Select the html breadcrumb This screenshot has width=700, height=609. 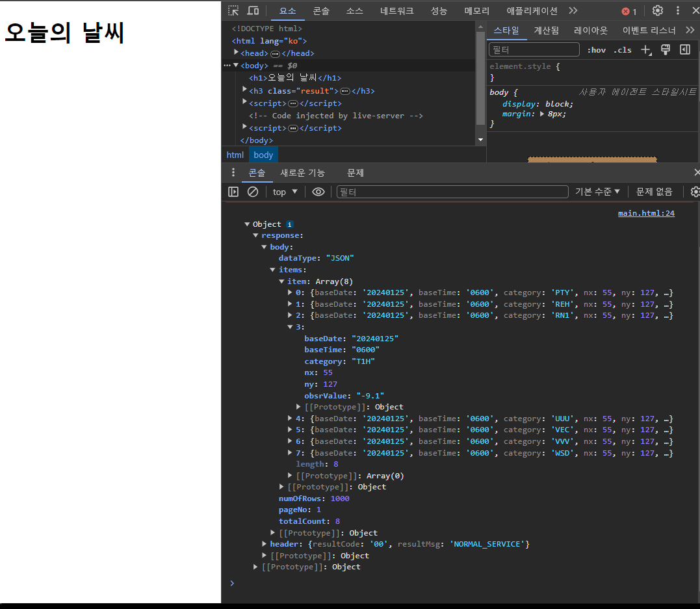pyautogui.click(x=235, y=155)
